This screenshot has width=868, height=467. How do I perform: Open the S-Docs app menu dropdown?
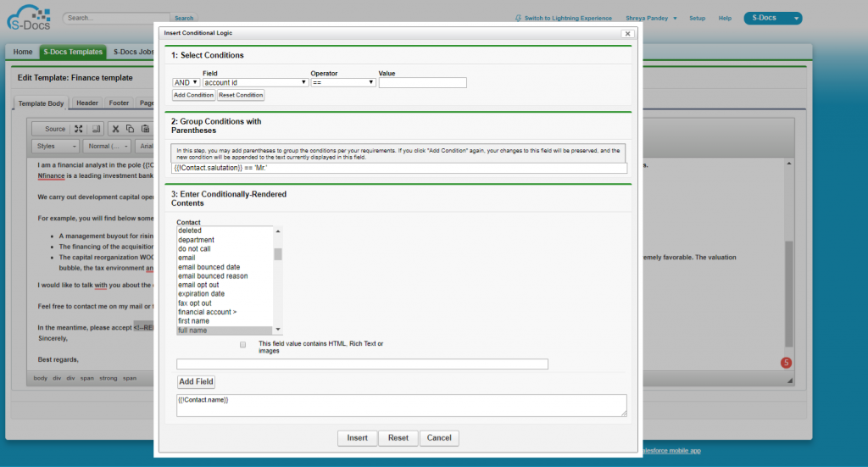click(x=772, y=18)
